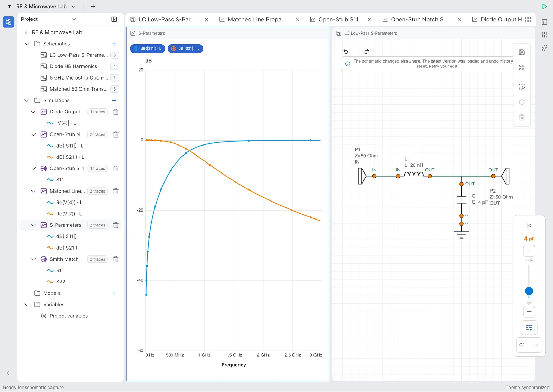The height and width of the screenshot is (392, 553).
Task: Open Diode HB Harmonics schematic
Action: (x=73, y=66)
